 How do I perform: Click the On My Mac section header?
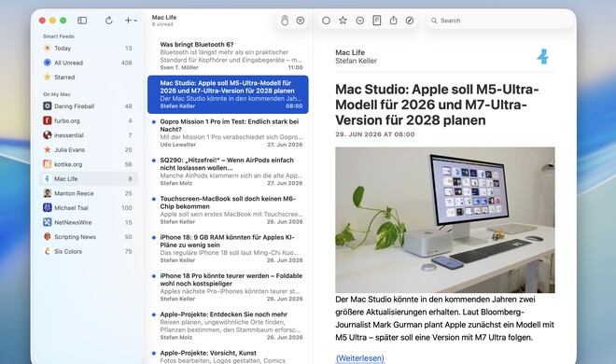pyautogui.click(x=57, y=94)
